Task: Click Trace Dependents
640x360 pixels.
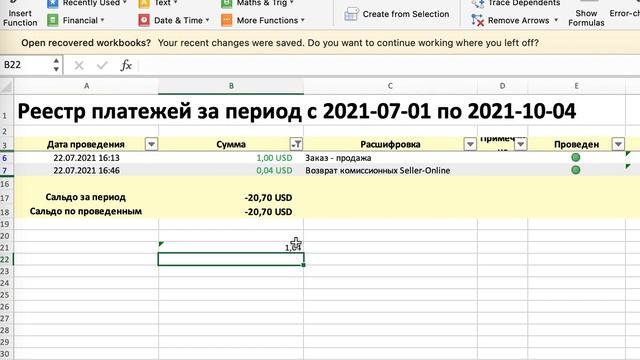Action: pyautogui.click(x=516, y=3)
